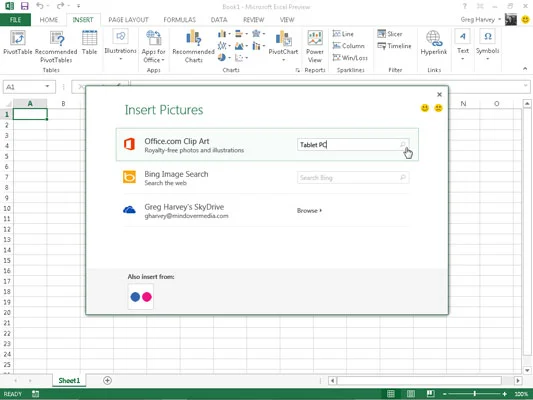Click the Search Bing input field

pos(353,178)
